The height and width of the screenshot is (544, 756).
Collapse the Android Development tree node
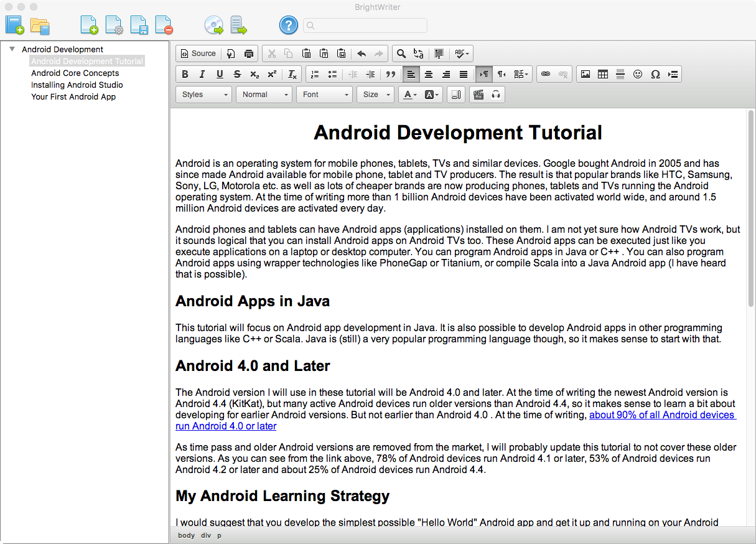(12, 49)
